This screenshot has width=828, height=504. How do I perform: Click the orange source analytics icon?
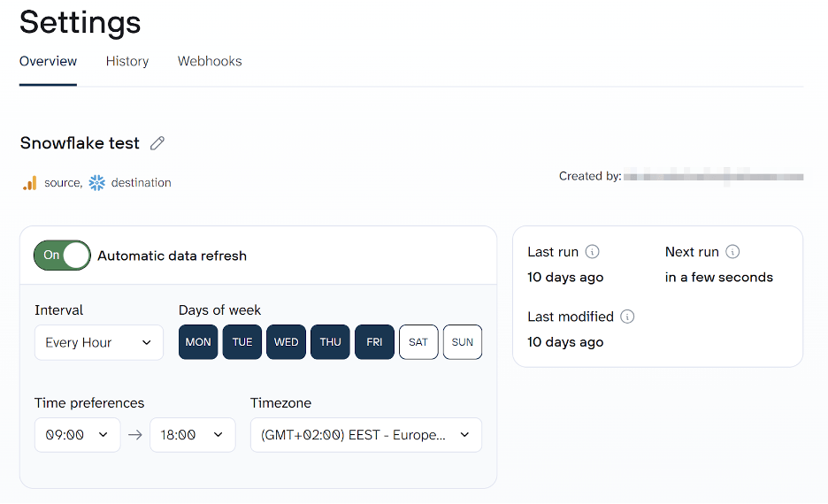(x=30, y=183)
